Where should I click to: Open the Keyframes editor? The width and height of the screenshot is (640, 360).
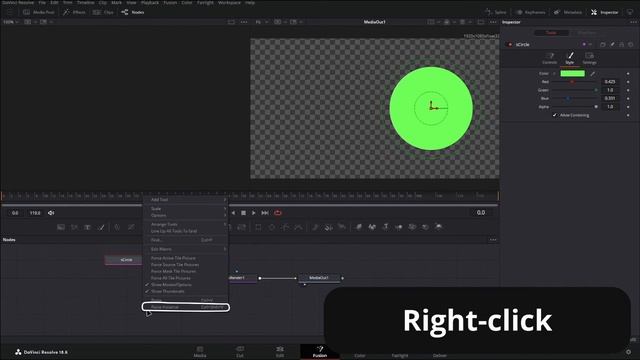click(x=530, y=12)
